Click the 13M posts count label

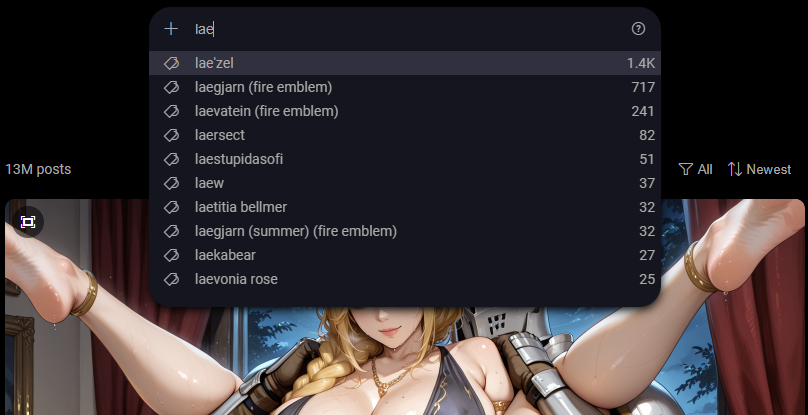pos(38,169)
